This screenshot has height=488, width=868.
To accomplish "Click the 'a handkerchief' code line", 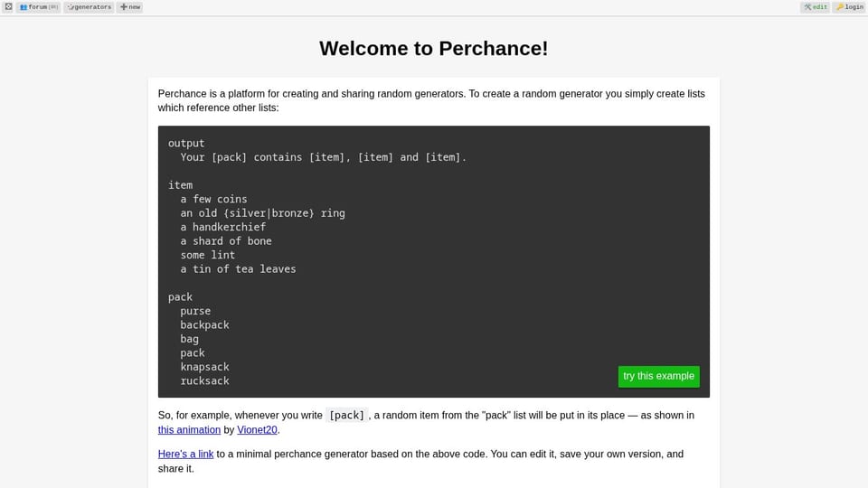I will (223, 227).
